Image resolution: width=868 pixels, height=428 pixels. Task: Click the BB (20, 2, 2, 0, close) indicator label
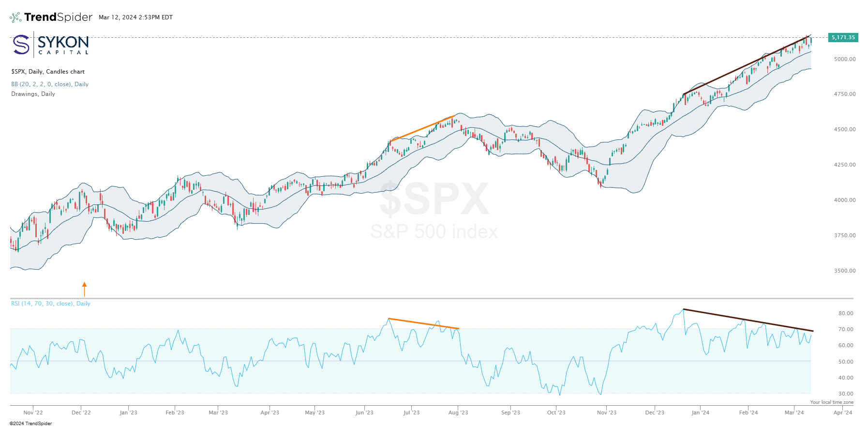coord(50,84)
